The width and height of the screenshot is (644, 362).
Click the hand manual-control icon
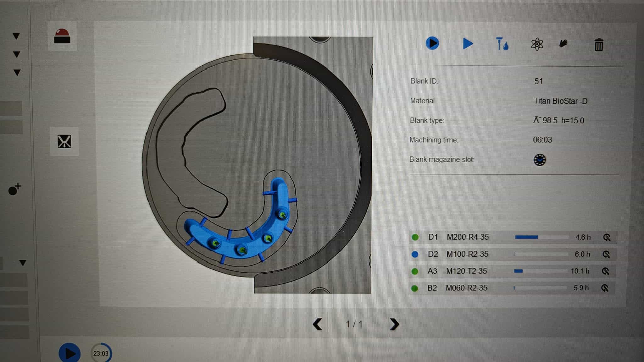pyautogui.click(x=563, y=44)
